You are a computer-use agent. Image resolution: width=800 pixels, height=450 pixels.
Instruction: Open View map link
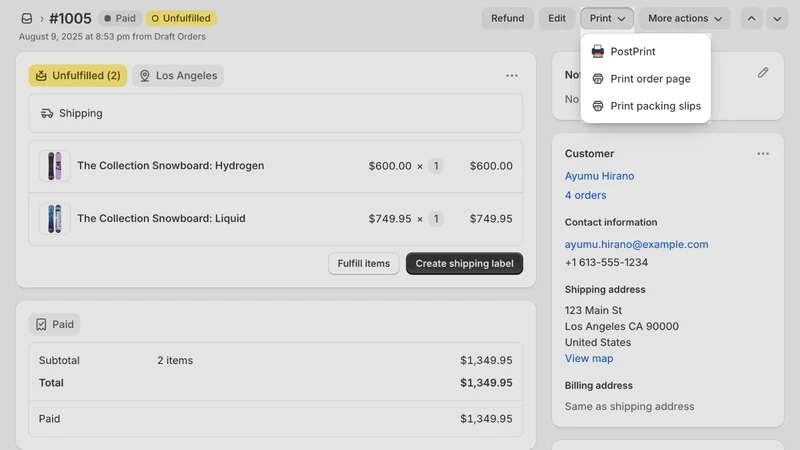point(589,359)
